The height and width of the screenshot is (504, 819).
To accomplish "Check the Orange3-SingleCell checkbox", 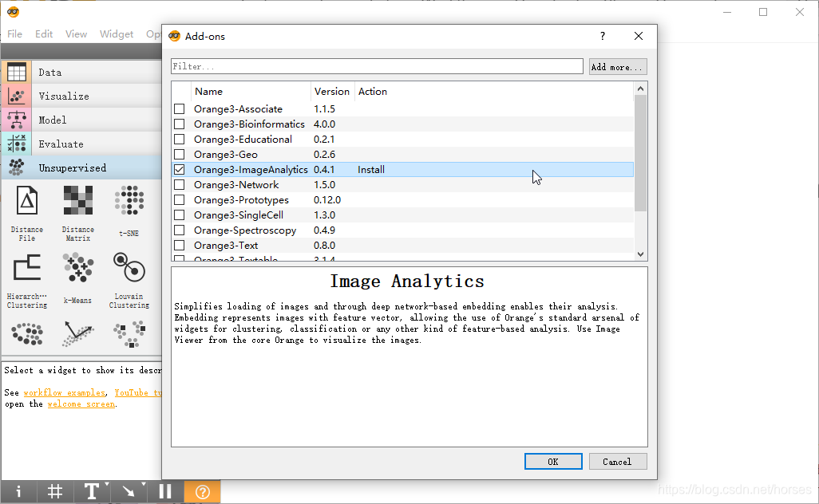I will (x=179, y=215).
